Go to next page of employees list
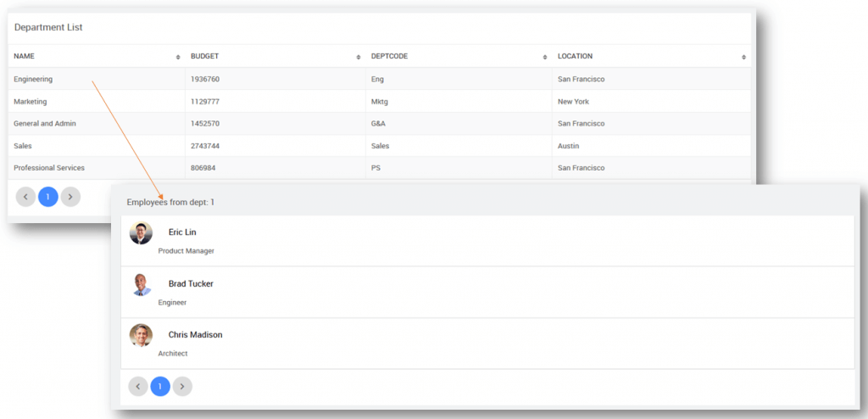This screenshot has height=419, width=868. pos(182,387)
